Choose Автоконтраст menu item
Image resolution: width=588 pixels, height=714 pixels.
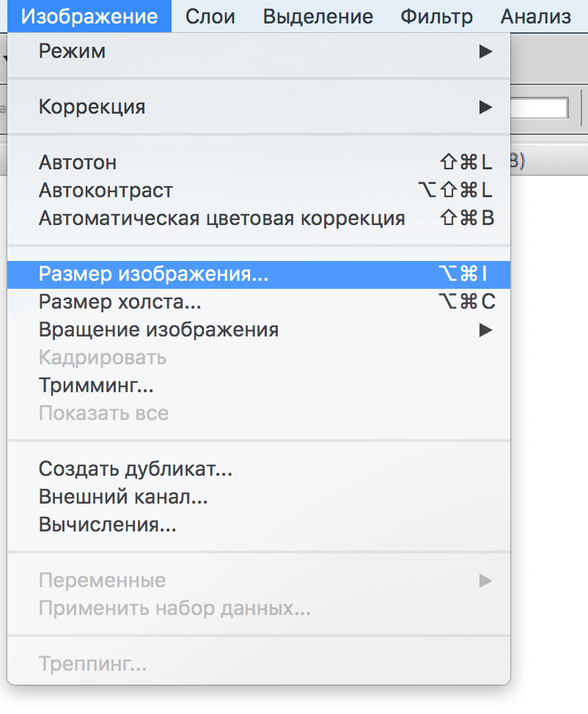(x=259, y=191)
